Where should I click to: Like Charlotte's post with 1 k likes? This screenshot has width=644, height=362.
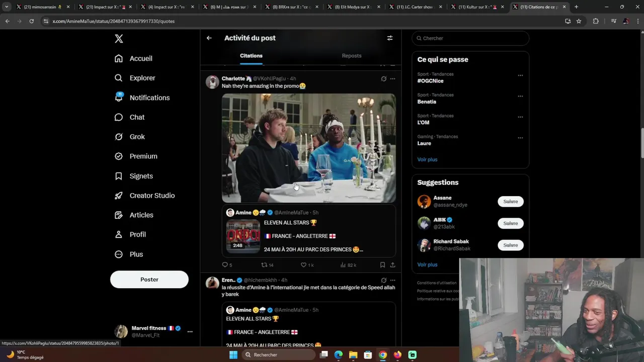coord(307,264)
